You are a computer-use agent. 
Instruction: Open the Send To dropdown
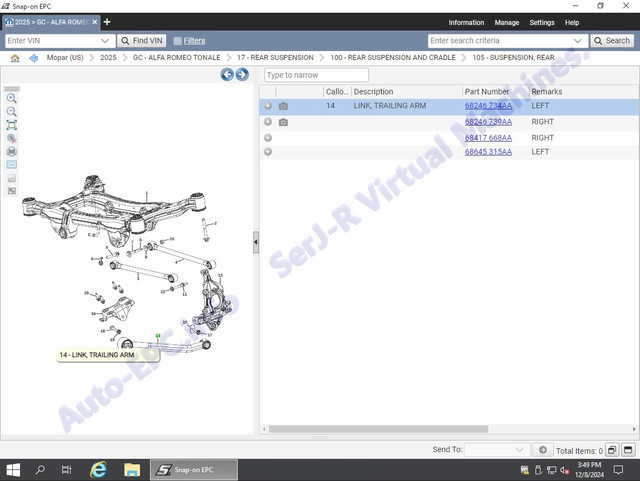coord(519,450)
